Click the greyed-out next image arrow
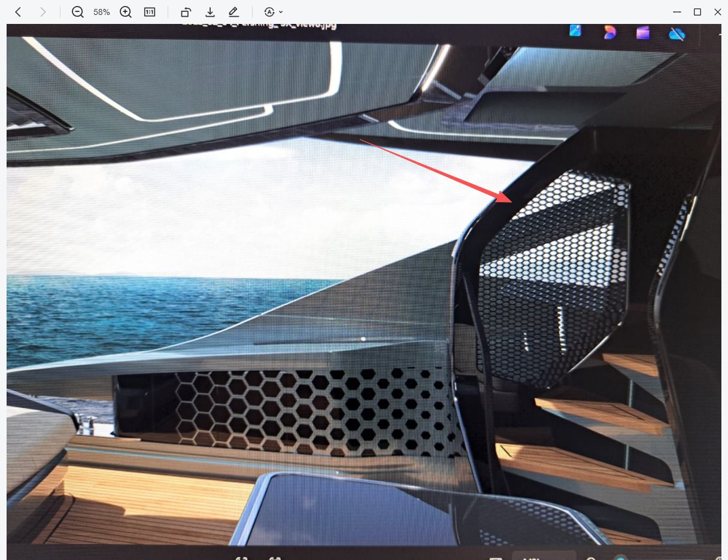Screen dimensions: 728x560 [x=43, y=12]
